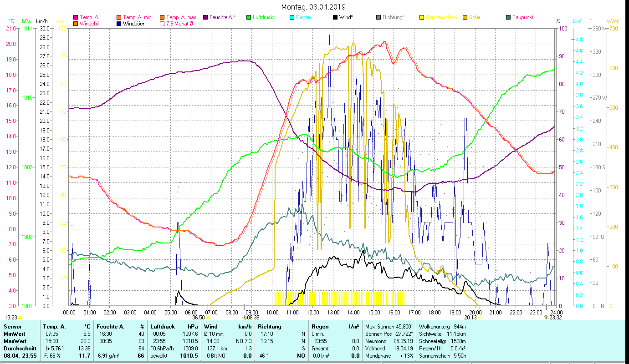Click the Richtung column header in the table
Screen dimensions: 629x364
click(x=270, y=327)
